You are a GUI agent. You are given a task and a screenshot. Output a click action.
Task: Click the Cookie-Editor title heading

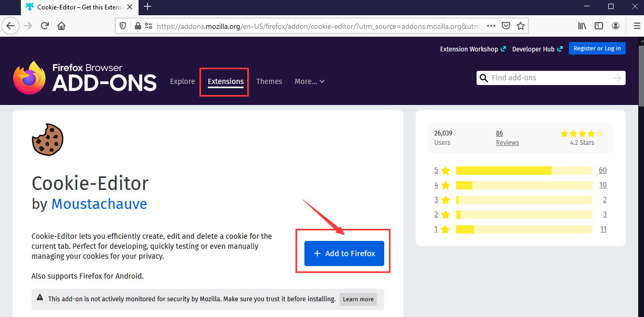click(90, 183)
